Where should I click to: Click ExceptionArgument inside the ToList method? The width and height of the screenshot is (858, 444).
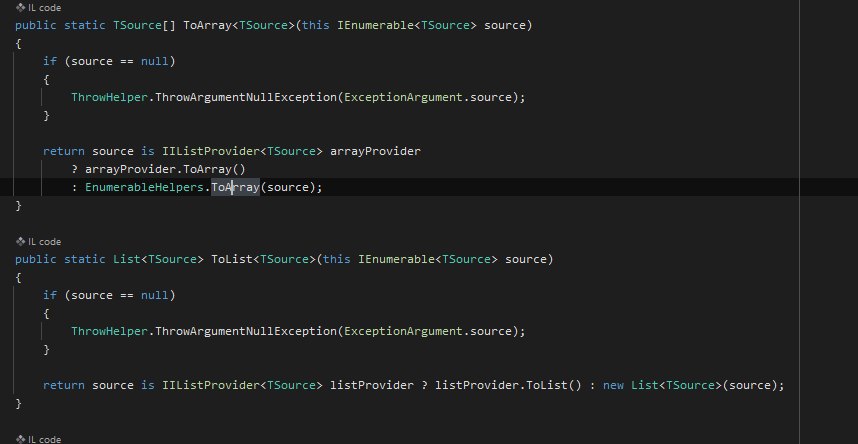(403, 331)
